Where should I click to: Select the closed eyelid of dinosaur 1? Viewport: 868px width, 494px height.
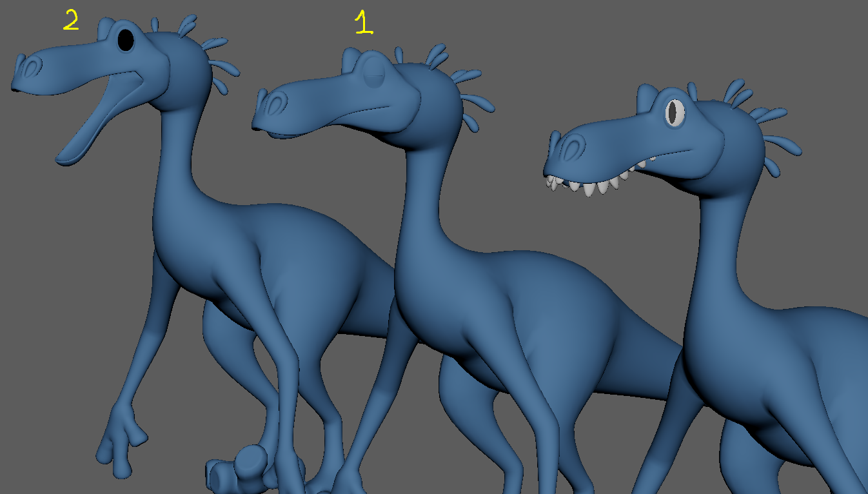373,71
